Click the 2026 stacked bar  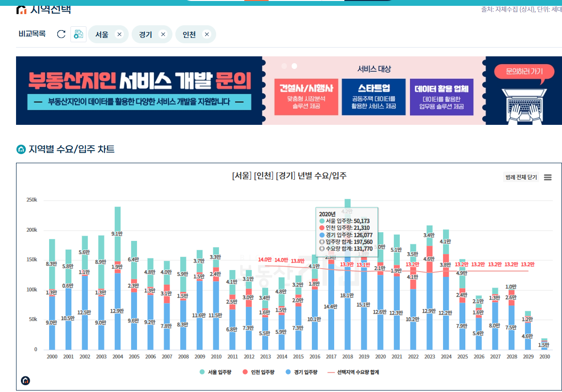pyautogui.click(x=479, y=323)
